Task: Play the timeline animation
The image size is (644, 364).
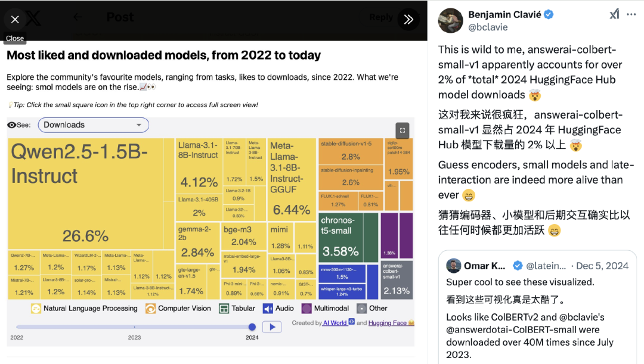Action: point(272,327)
